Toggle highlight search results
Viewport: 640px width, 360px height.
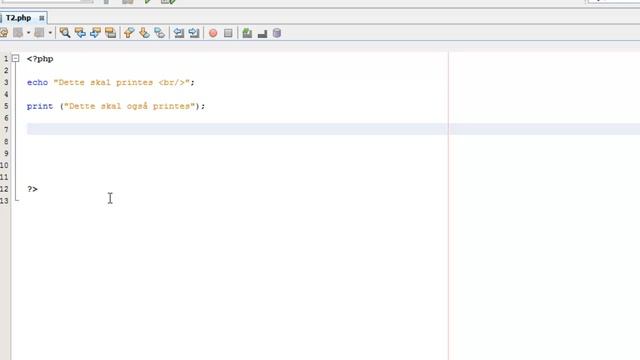110,33
